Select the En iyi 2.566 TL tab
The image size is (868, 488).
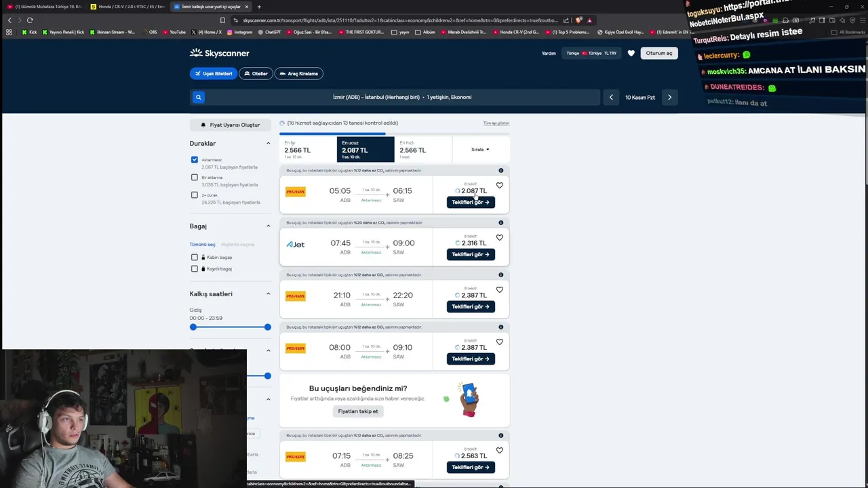click(x=308, y=149)
